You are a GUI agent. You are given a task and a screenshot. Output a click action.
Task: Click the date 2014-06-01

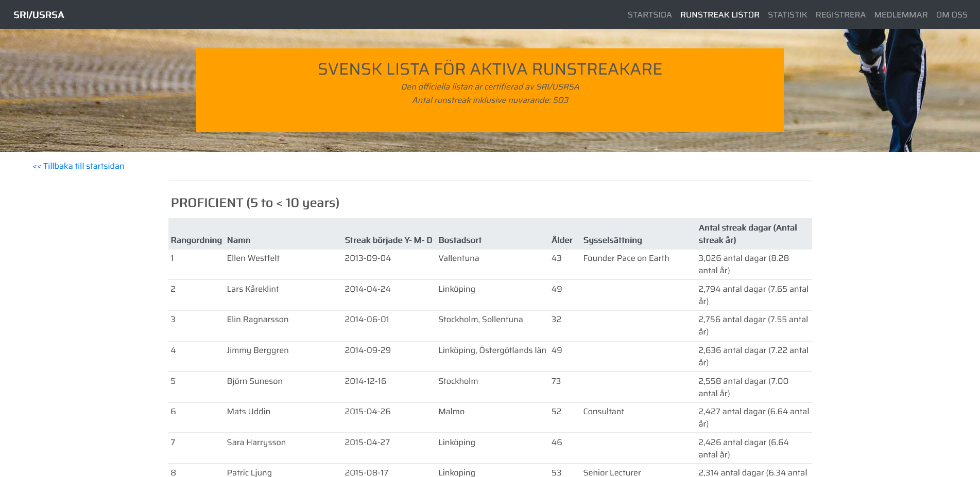(x=367, y=319)
